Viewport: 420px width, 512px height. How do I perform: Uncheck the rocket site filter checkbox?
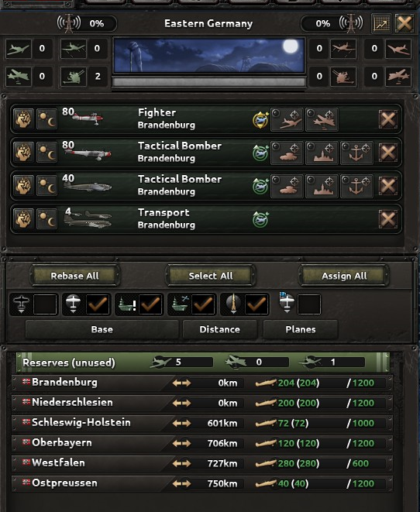[256, 304]
